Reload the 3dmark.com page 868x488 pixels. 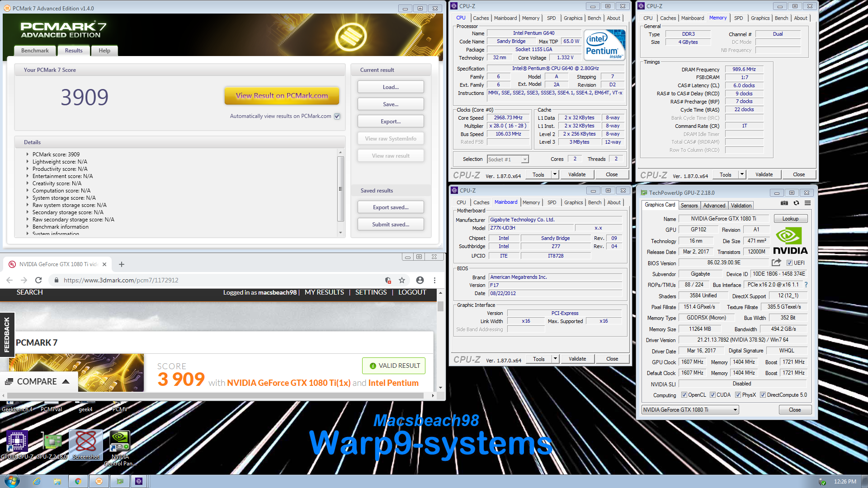coord(38,280)
